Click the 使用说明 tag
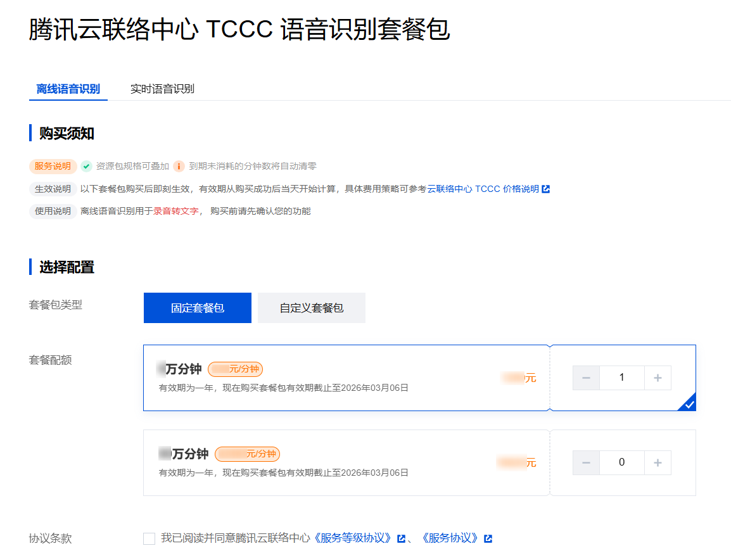Image resolution: width=731 pixels, height=560 pixels. (53, 211)
